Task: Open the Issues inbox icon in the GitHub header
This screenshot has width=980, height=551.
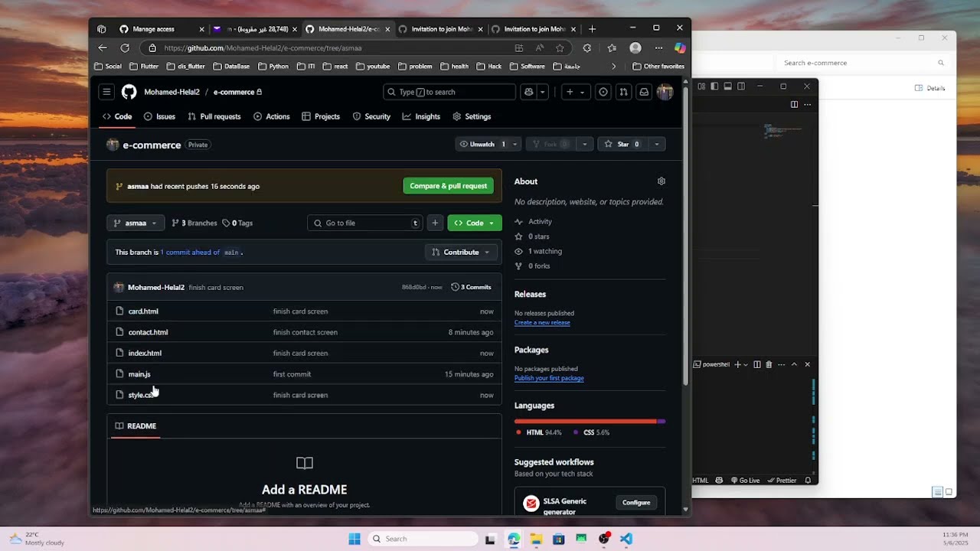Action: (x=603, y=92)
